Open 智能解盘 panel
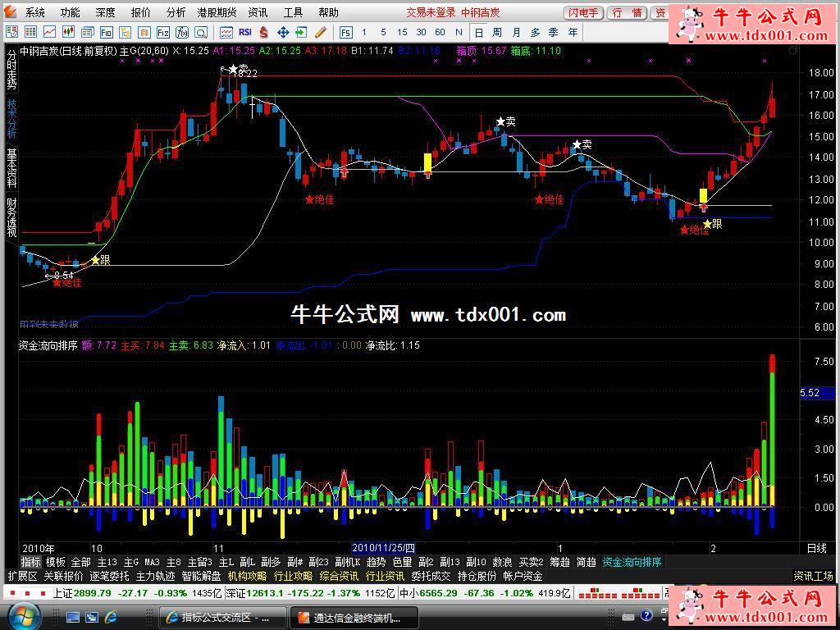 coord(202,577)
